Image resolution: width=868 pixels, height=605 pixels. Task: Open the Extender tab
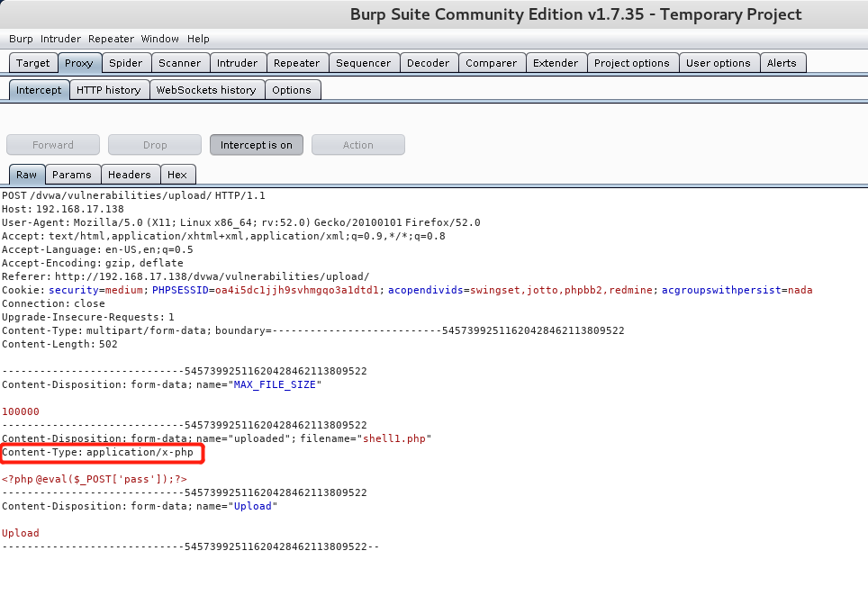556,63
